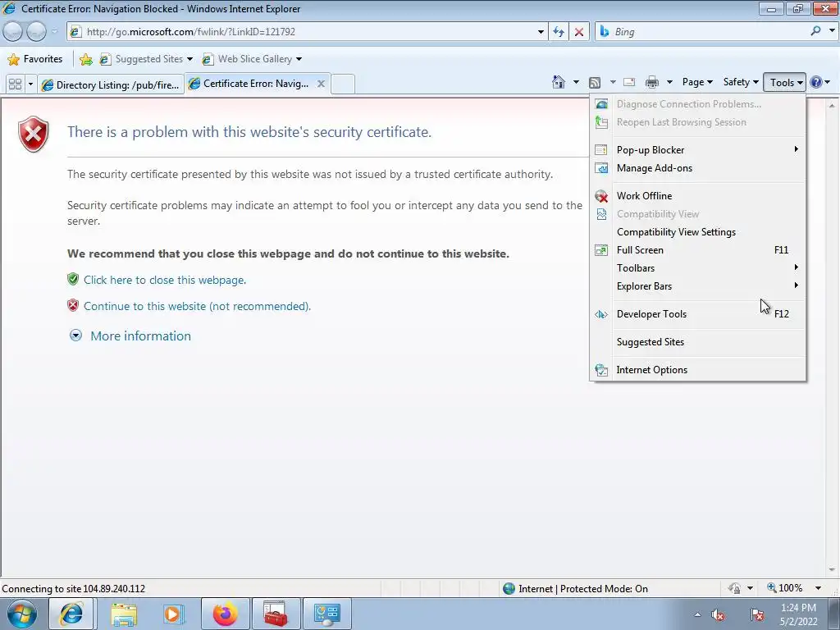Open Internet Options from Tools menu
Screen dimensions: 840x630
699,370
